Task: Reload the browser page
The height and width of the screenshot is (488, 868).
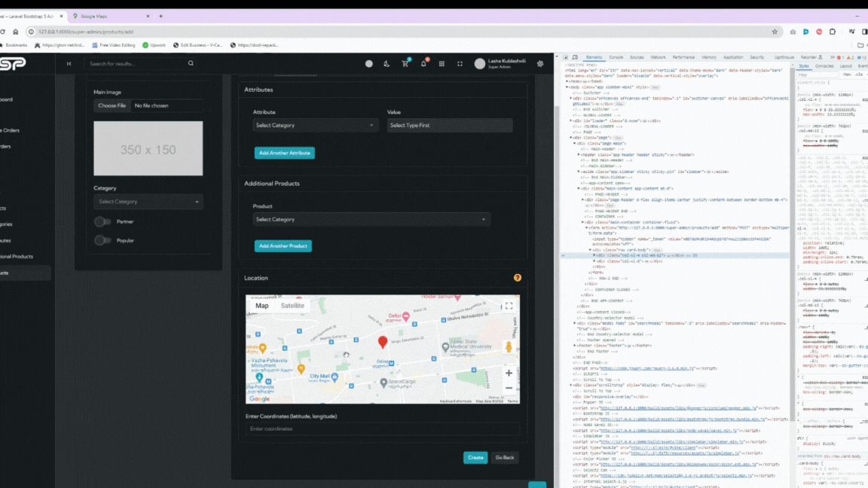Action: tap(3, 32)
